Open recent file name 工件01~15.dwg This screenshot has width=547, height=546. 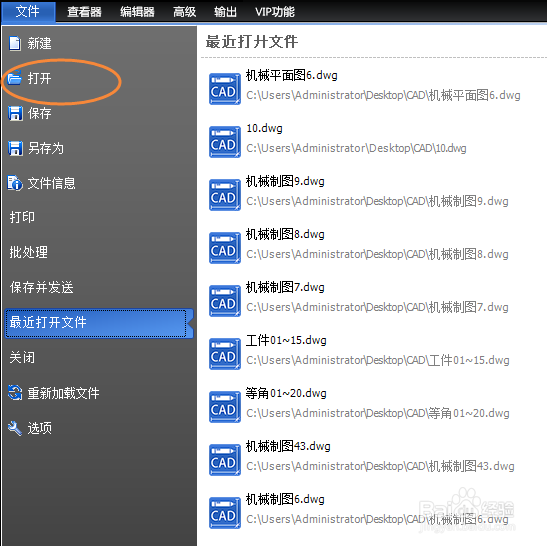pyautogui.click(x=286, y=341)
